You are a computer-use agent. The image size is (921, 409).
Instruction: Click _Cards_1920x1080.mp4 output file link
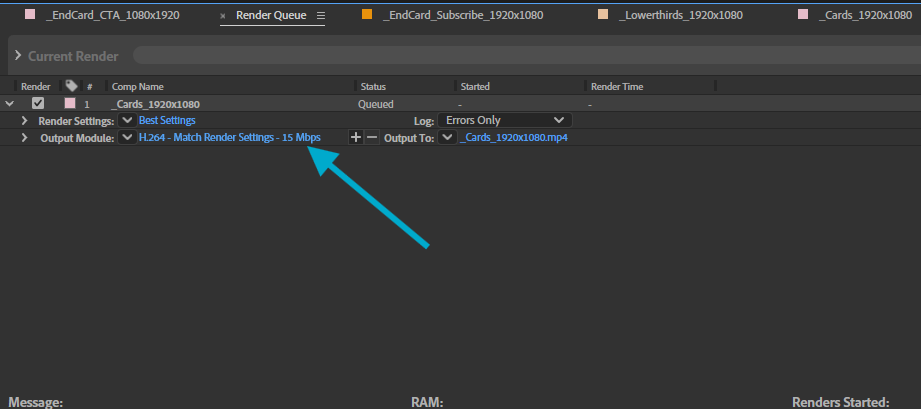click(x=514, y=138)
